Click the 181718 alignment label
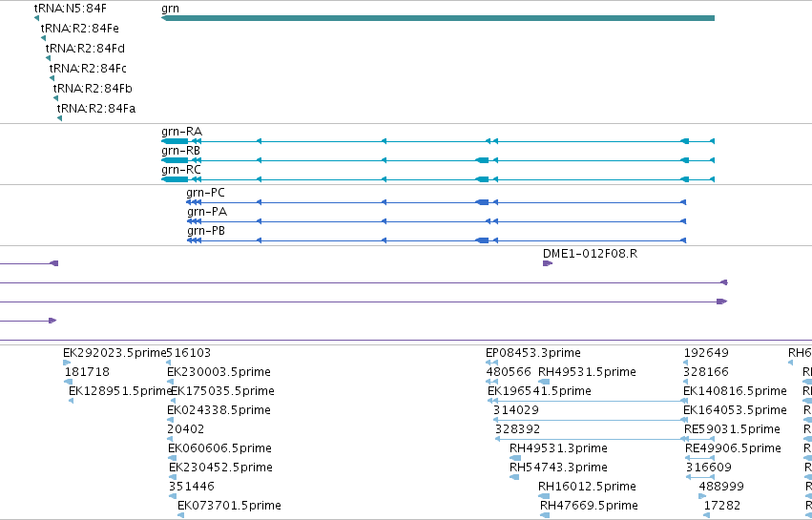The width and height of the screenshot is (812, 520). (87, 372)
